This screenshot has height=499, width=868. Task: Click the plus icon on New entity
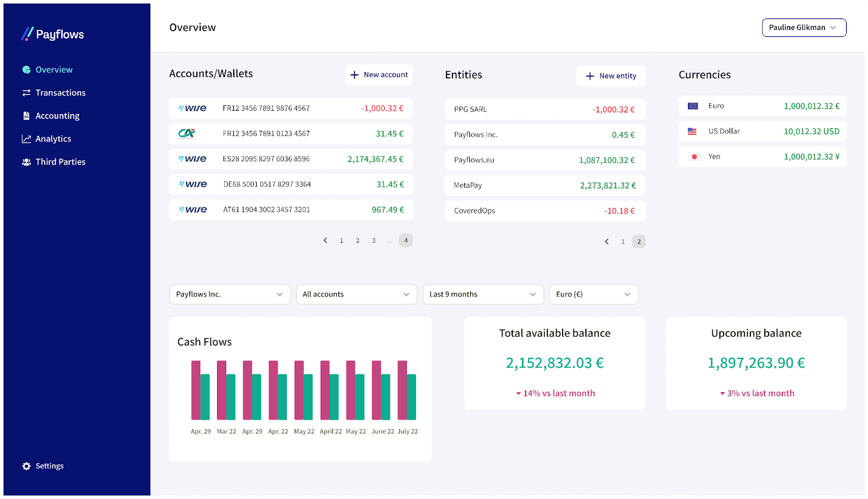click(x=590, y=76)
